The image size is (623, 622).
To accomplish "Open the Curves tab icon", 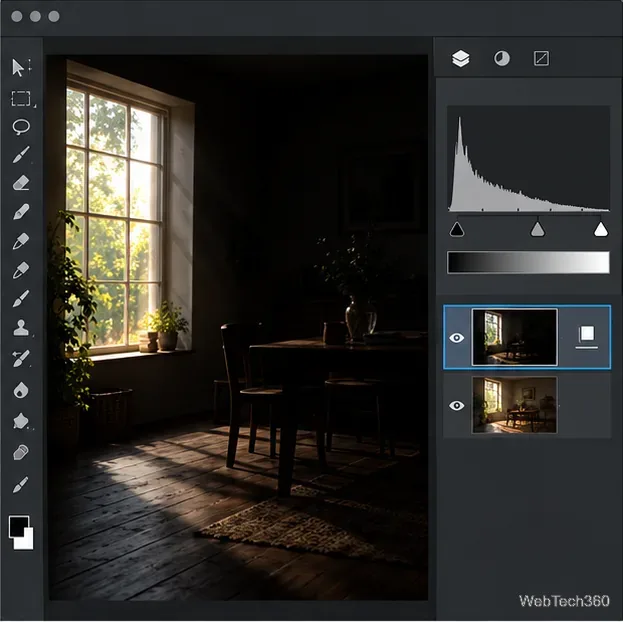I will click(x=541, y=58).
